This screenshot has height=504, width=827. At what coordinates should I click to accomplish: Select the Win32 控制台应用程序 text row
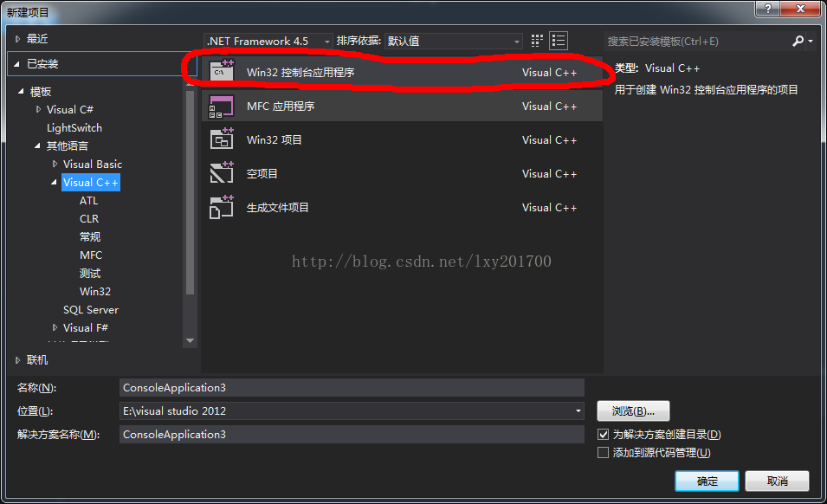click(x=402, y=72)
